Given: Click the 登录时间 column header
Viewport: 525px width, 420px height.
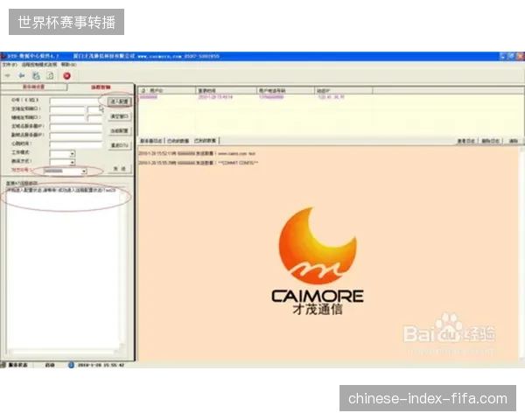Looking at the screenshot, I should pyautogui.click(x=226, y=91).
